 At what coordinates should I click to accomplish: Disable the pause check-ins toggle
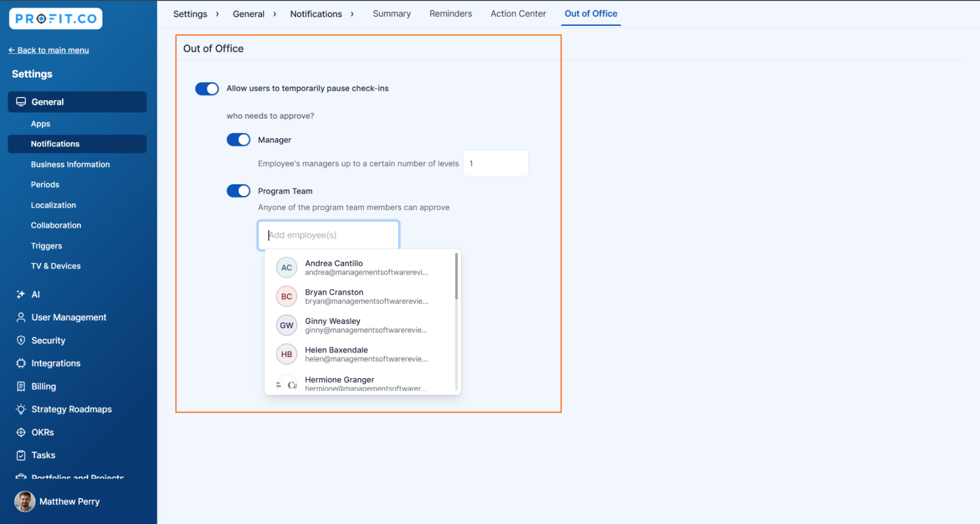tap(207, 89)
